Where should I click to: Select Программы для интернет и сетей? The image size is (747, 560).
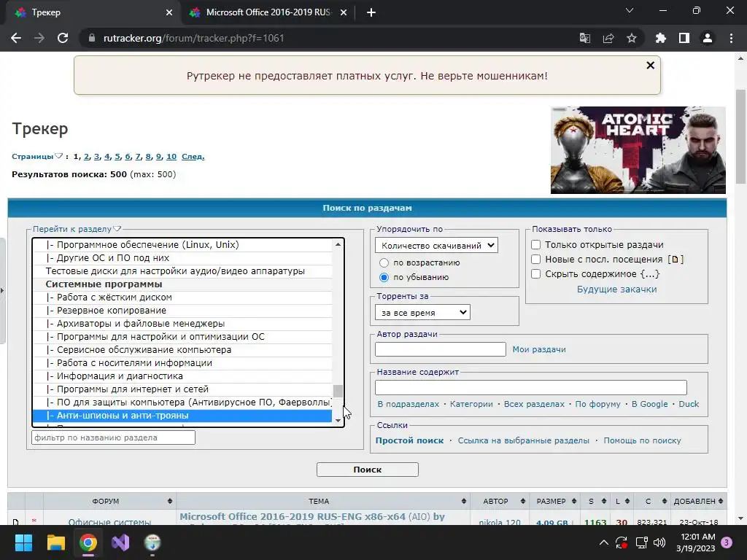pyautogui.click(x=182, y=389)
